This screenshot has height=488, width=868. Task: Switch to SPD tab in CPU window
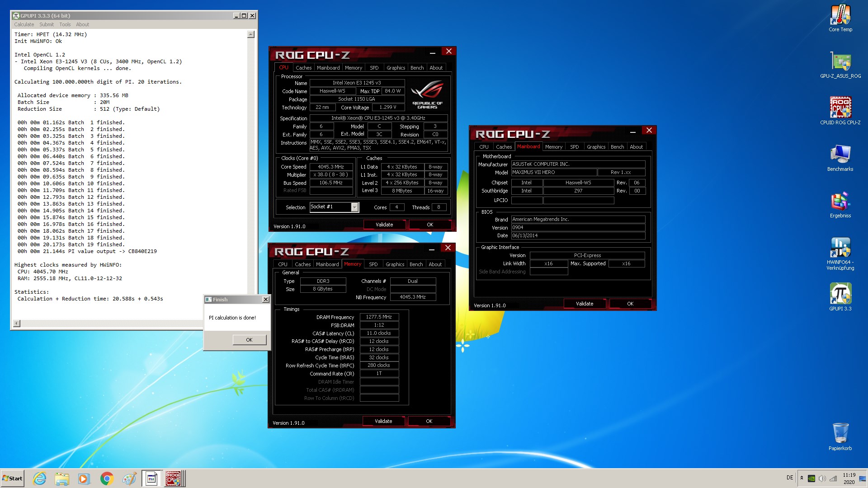tap(374, 68)
